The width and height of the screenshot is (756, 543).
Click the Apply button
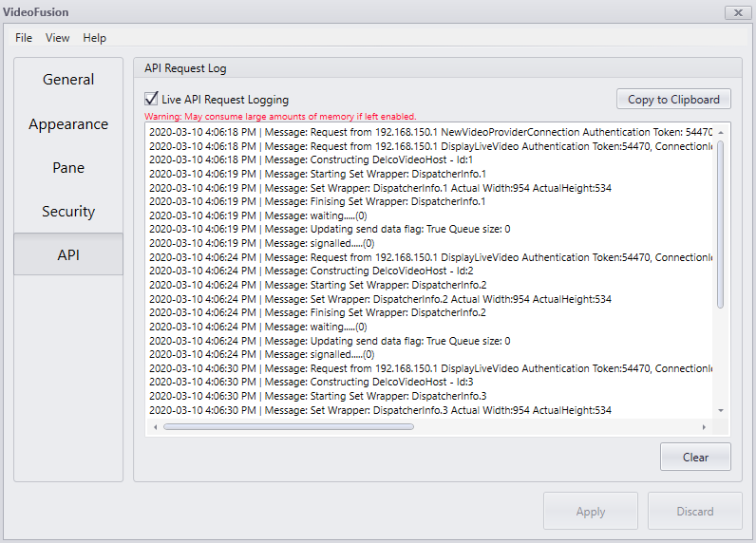pyautogui.click(x=591, y=512)
